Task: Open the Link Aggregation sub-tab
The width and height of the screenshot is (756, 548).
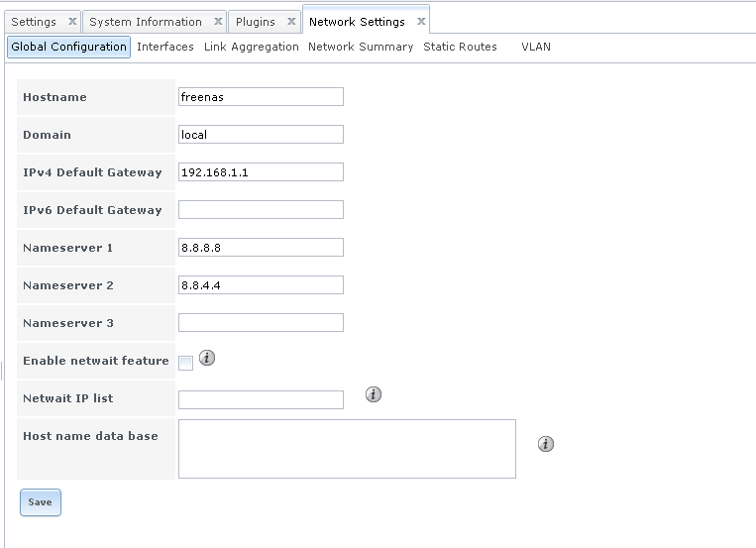Action: 252,47
